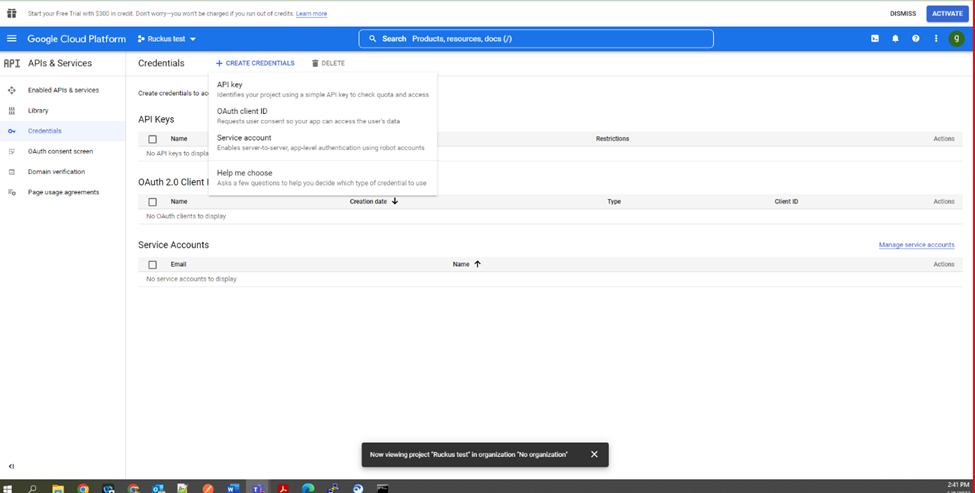Click the trash icon beside DELETE
975x493 pixels.
(x=315, y=63)
